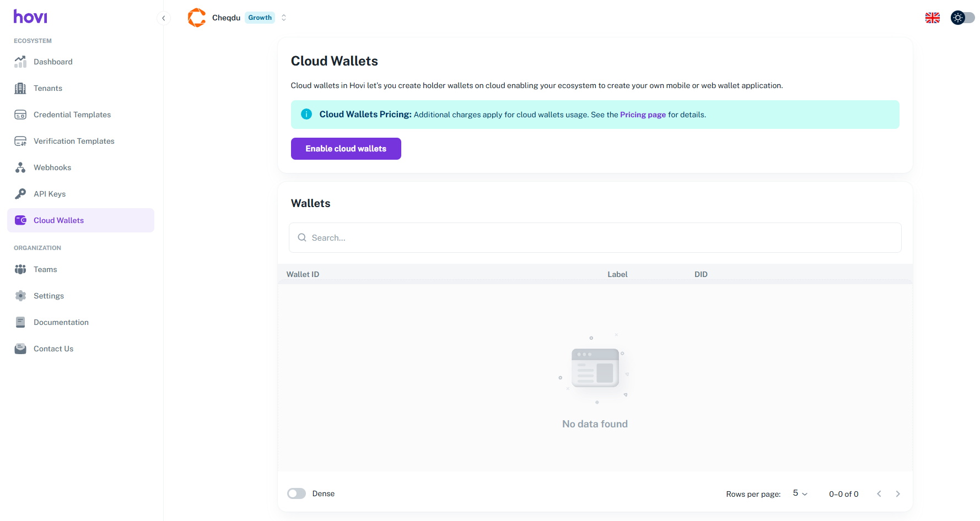Open the Rows per page dropdown
980x521 pixels.
(800, 493)
